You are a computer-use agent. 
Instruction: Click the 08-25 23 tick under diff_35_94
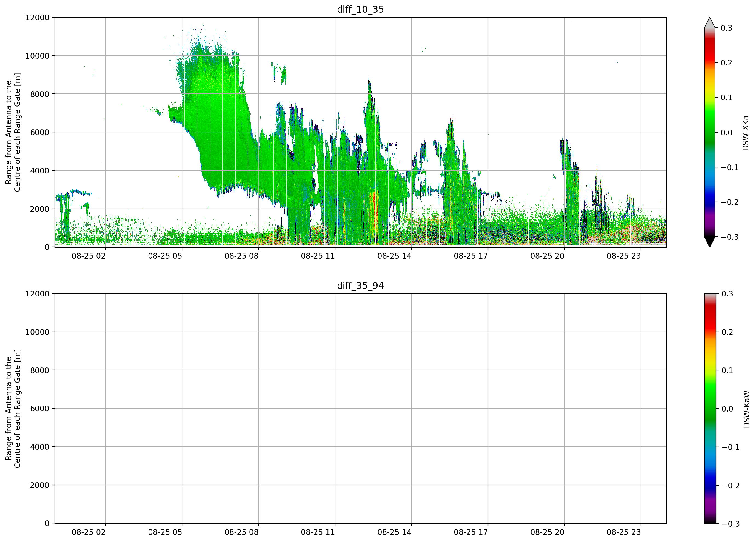coord(624,532)
